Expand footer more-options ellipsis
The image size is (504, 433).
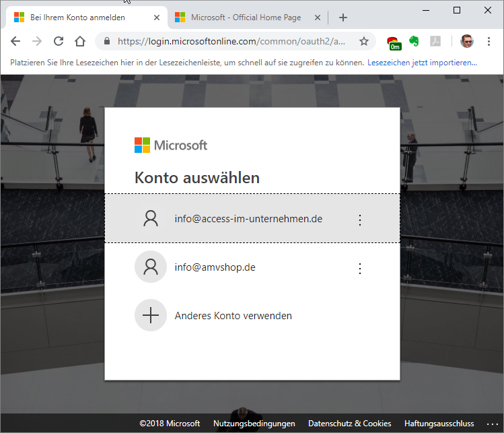[x=492, y=424]
